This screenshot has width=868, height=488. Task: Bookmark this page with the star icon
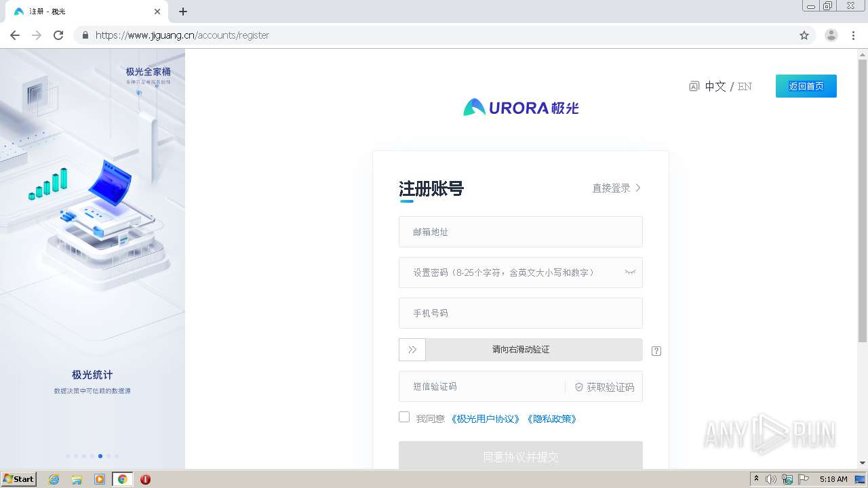point(804,35)
